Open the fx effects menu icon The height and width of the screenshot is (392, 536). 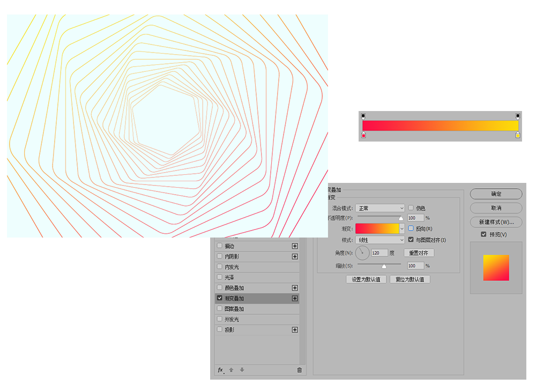click(221, 370)
